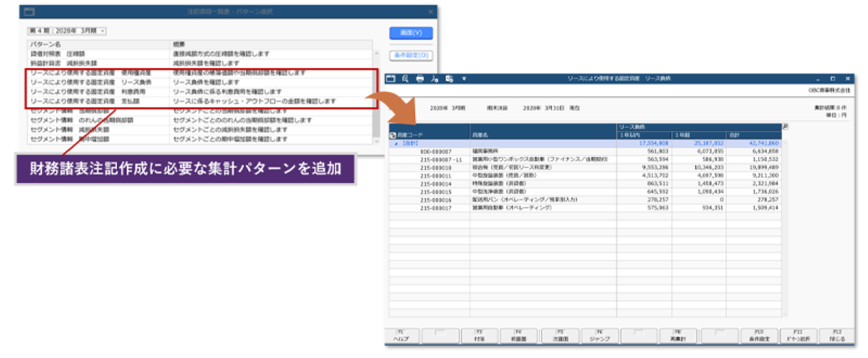This screenshot has height=358, width=868.
Task: Select the リース 支払額 pattern row
Action: 200,101
